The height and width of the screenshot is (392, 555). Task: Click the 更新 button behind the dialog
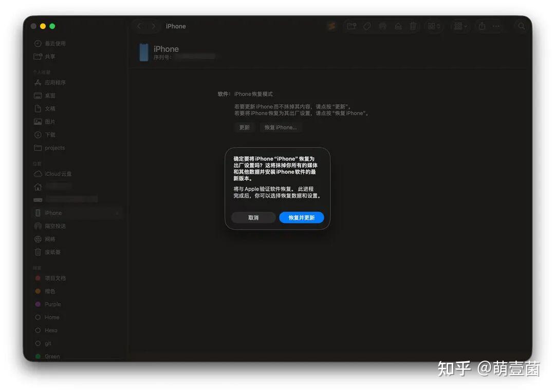click(244, 127)
